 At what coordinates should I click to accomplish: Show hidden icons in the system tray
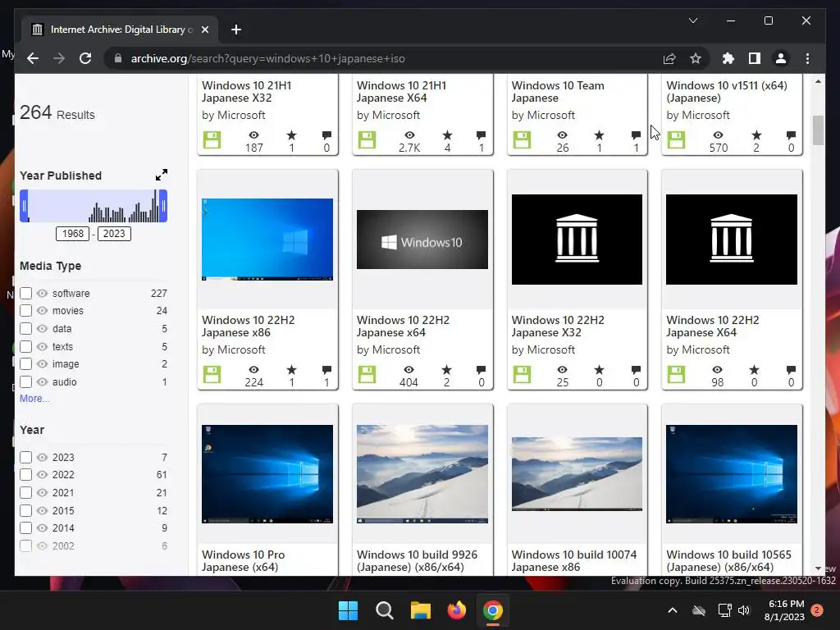[673, 610]
